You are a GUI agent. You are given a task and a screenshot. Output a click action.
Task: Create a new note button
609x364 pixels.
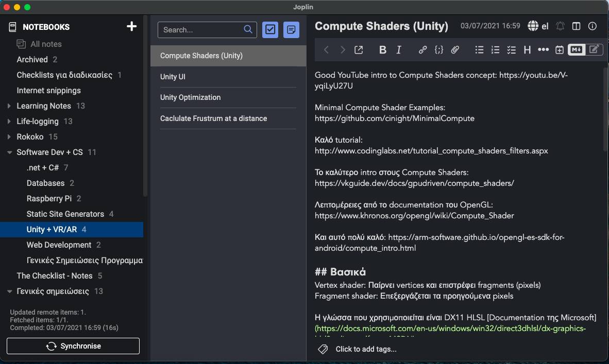click(291, 30)
